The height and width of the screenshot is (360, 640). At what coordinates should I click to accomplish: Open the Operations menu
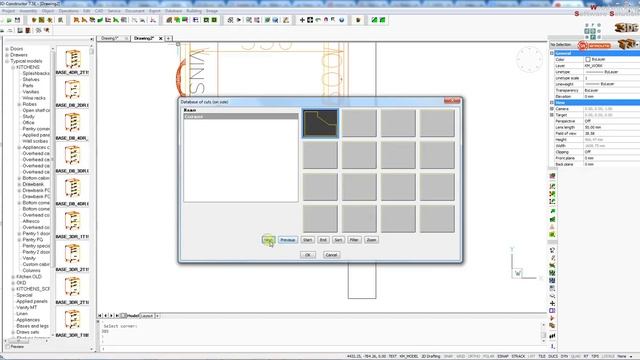pyautogui.click(x=69, y=11)
